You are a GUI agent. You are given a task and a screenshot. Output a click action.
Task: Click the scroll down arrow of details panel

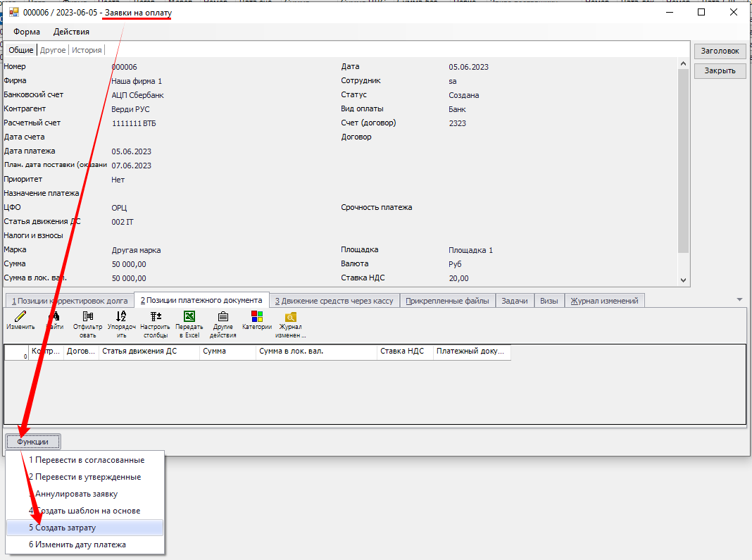point(683,280)
